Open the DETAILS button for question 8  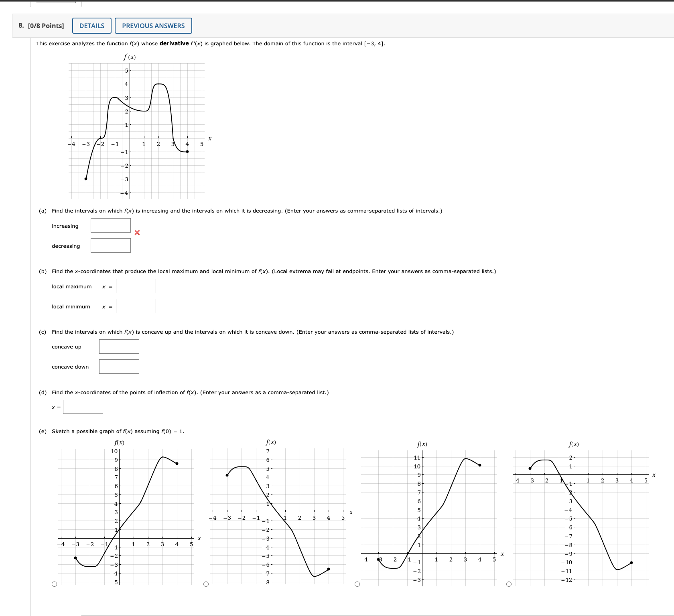point(91,26)
